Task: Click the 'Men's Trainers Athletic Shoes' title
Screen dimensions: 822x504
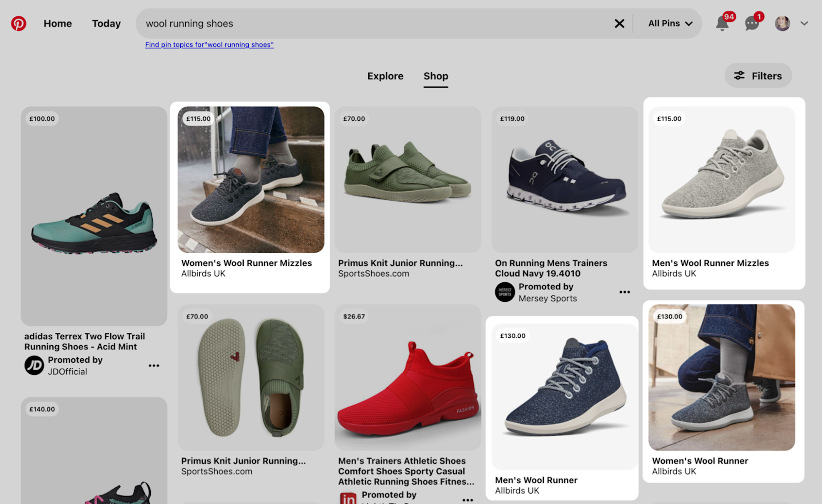Action: [x=406, y=471]
